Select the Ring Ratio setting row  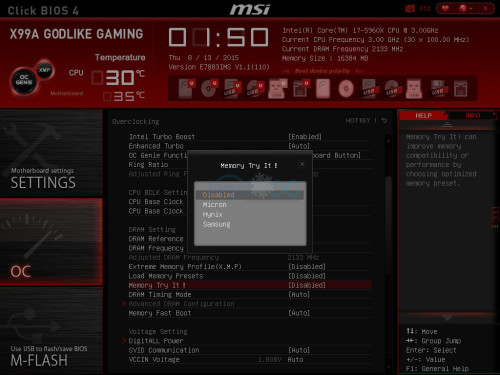pos(148,165)
